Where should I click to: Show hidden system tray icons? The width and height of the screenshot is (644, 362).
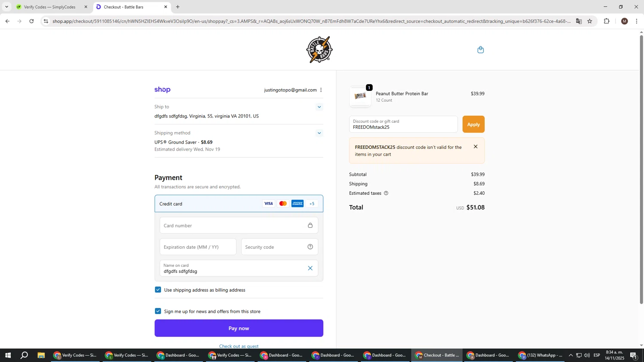(571, 356)
